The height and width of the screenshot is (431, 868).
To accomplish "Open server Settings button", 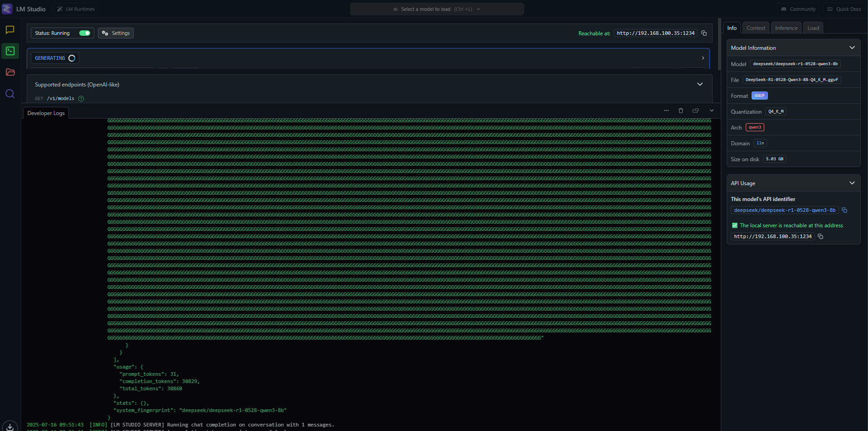I will (x=116, y=33).
